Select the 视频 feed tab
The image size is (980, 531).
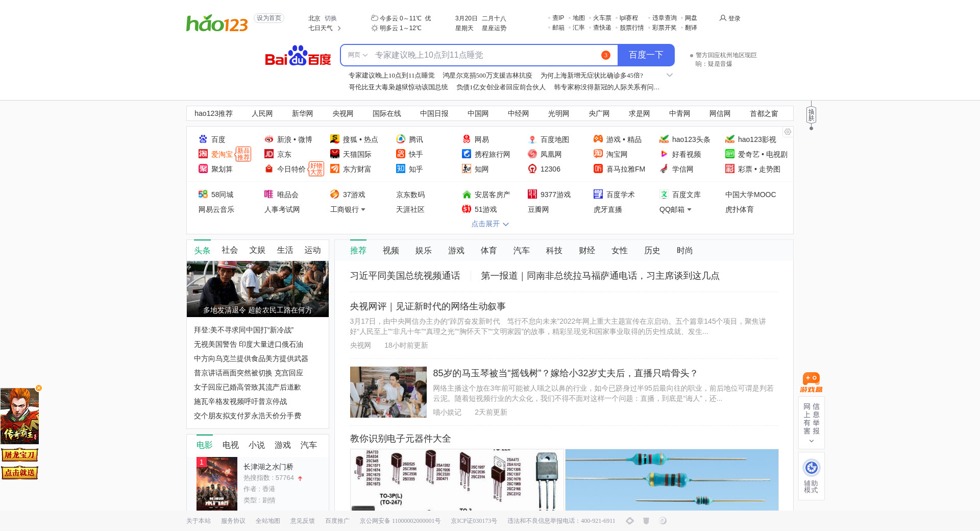(x=391, y=251)
